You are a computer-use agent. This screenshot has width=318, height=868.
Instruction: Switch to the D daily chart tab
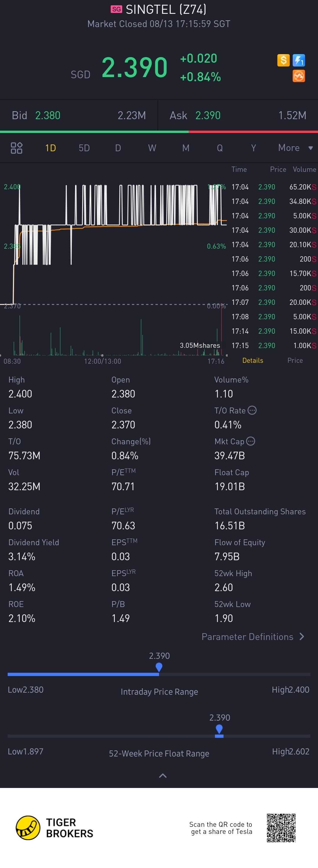(118, 148)
